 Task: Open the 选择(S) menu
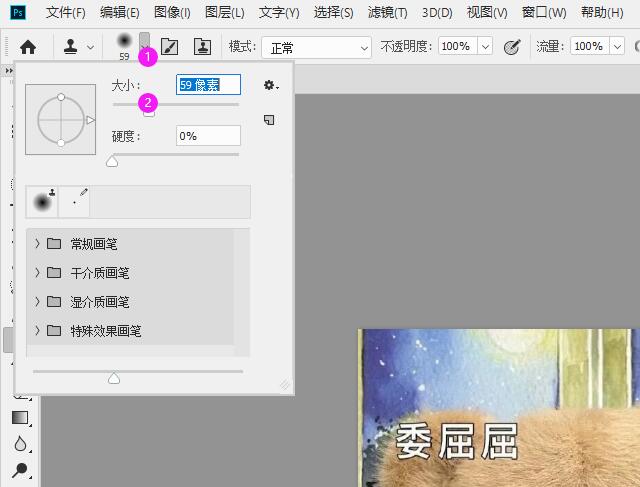point(333,13)
